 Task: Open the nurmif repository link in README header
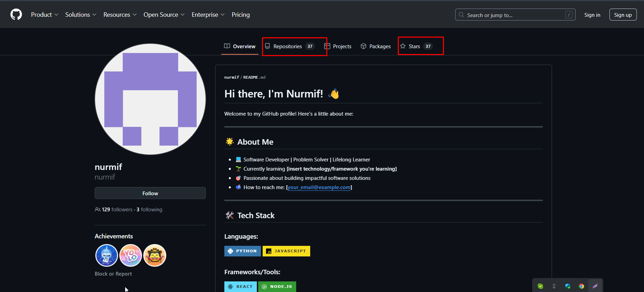(232, 77)
